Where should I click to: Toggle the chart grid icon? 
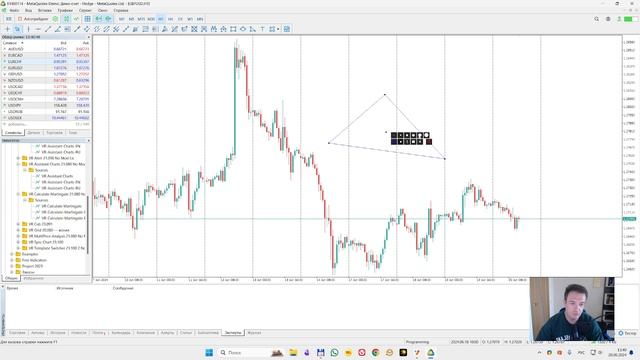(x=87, y=19)
